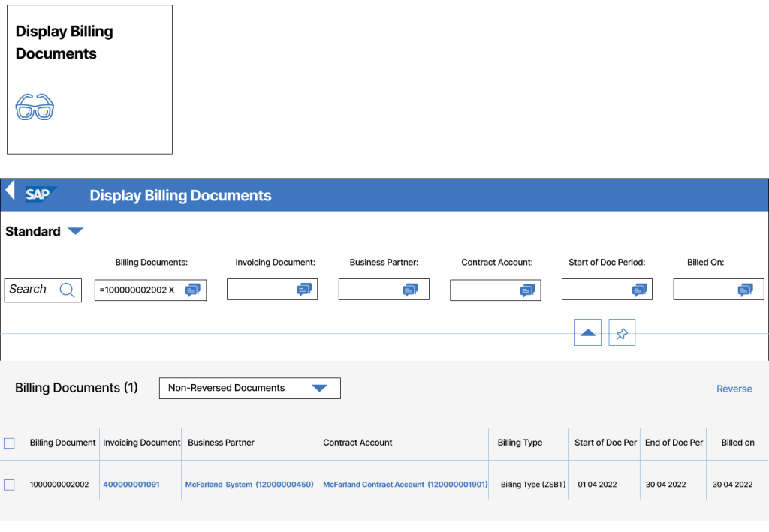Open value help for Billing Documents filter

point(195,289)
